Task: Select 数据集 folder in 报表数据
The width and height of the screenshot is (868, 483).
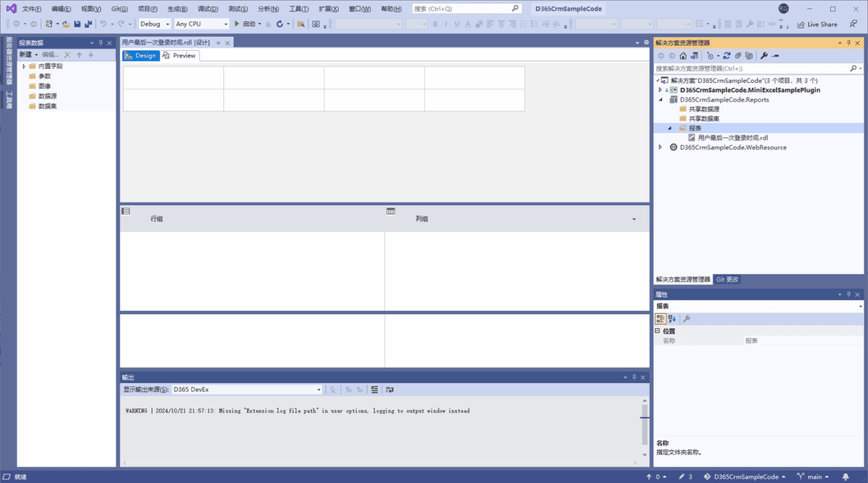Action: point(47,106)
